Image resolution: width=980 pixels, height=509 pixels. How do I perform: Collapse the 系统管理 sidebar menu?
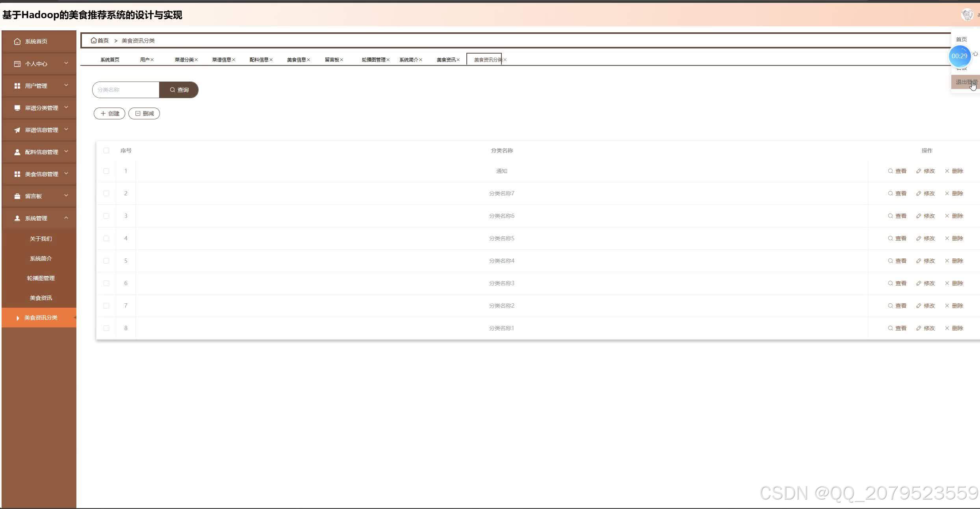(x=39, y=218)
